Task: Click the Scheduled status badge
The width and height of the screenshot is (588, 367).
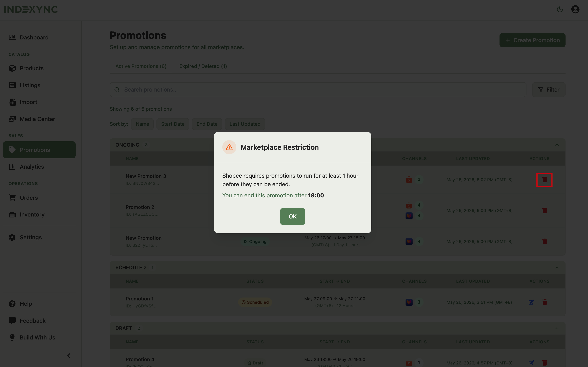Action: (255, 302)
